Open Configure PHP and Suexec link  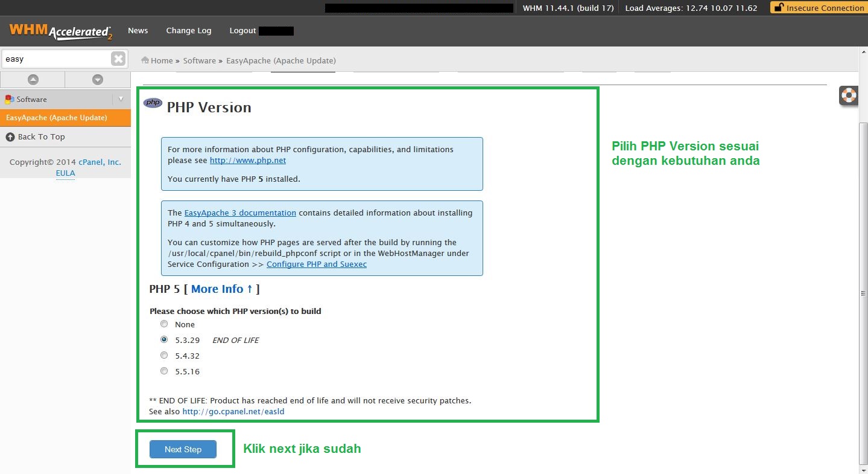pyautogui.click(x=316, y=264)
